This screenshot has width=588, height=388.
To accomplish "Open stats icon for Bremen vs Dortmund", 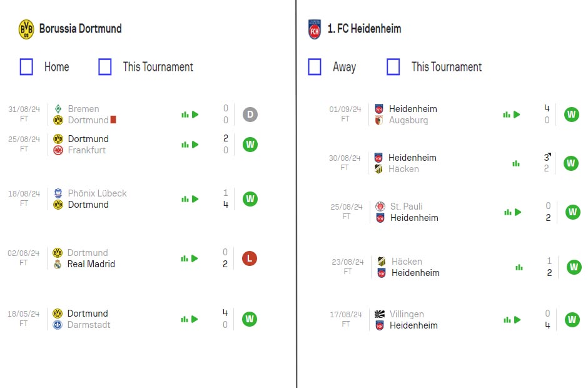I will pyautogui.click(x=185, y=115).
